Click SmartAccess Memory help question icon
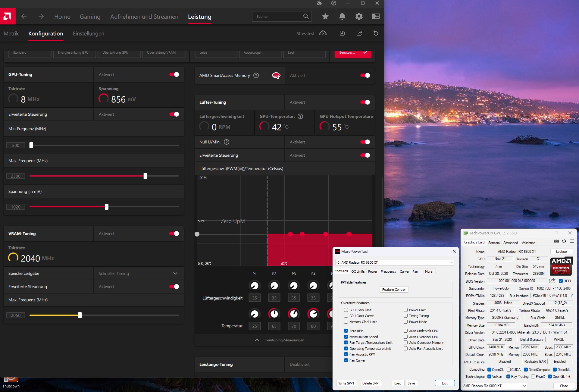Image resolution: width=579 pixels, height=392 pixels. [x=256, y=75]
